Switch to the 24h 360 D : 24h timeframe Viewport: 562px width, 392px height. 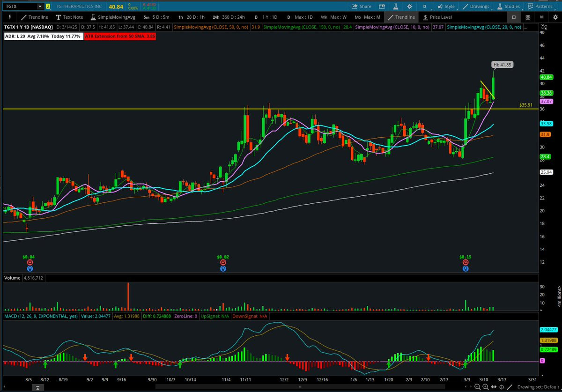[229, 17]
